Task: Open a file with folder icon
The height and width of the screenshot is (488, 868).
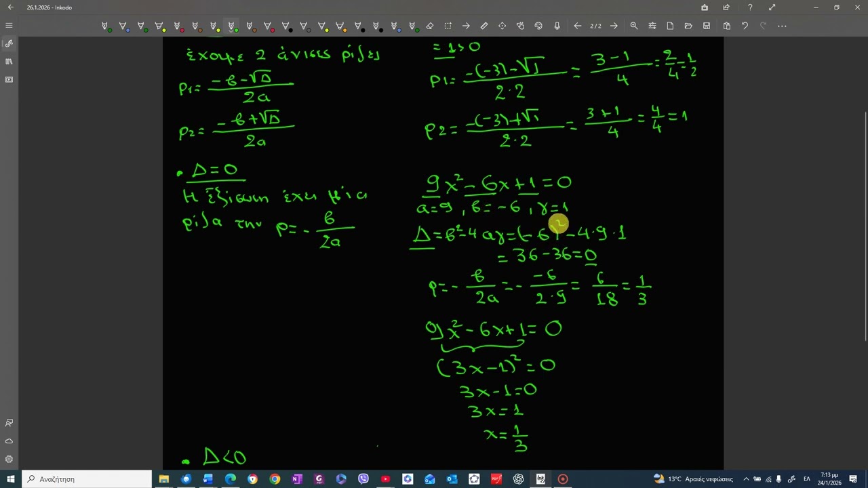Action: 688,26
